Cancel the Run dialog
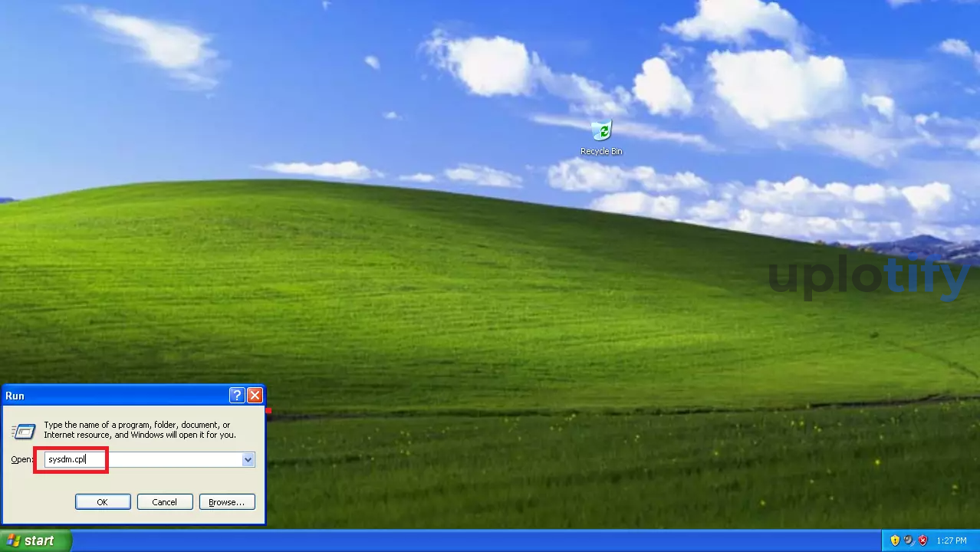This screenshot has width=980, height=552. 165,502
